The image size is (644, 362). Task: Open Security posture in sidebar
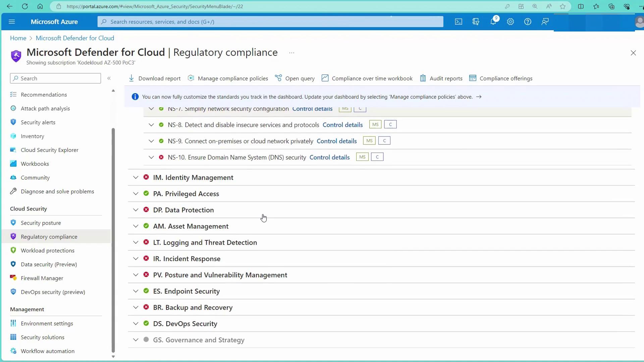[41, 223]
